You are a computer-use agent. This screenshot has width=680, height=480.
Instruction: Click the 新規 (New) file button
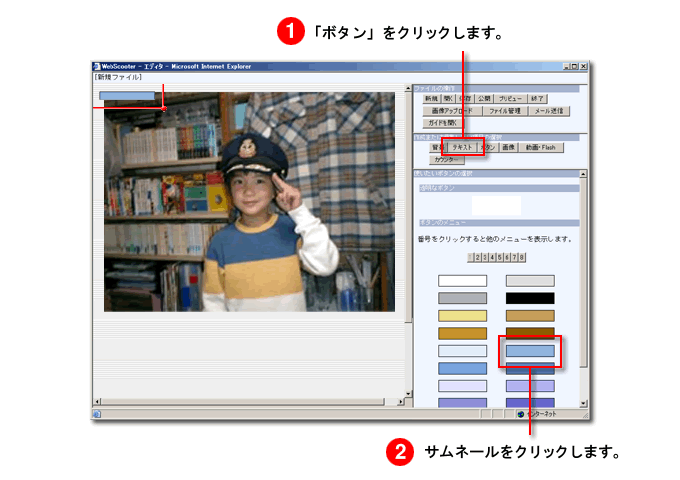[432, 99]
